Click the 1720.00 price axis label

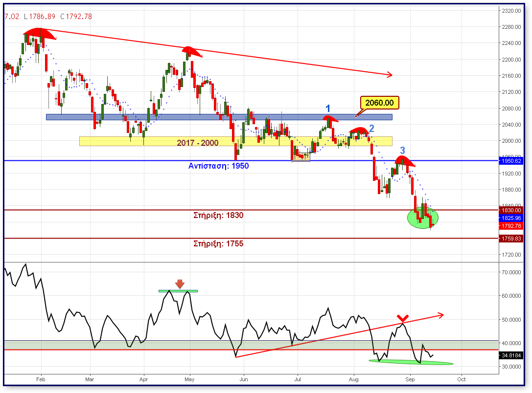pos(511,255)
